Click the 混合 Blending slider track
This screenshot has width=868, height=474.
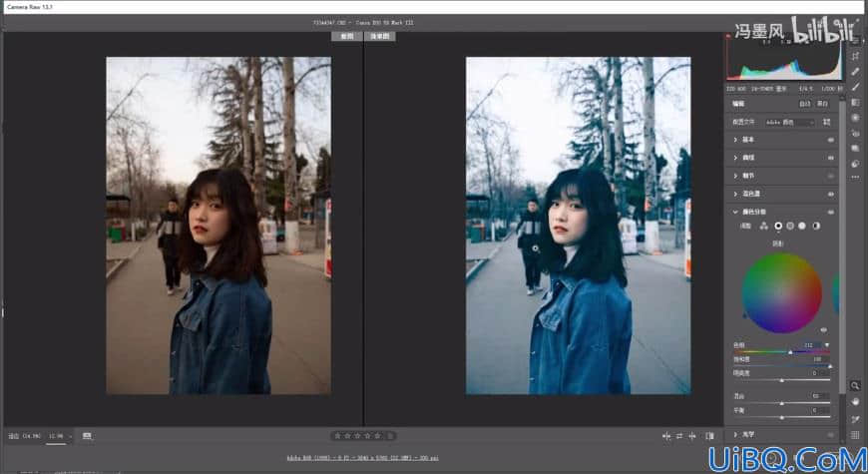[781, 403]
